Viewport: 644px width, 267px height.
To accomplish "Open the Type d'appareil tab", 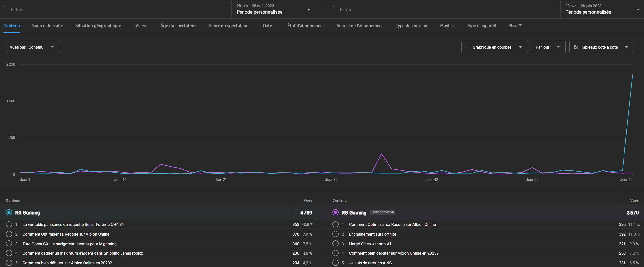I will click(x=481, y=26).
